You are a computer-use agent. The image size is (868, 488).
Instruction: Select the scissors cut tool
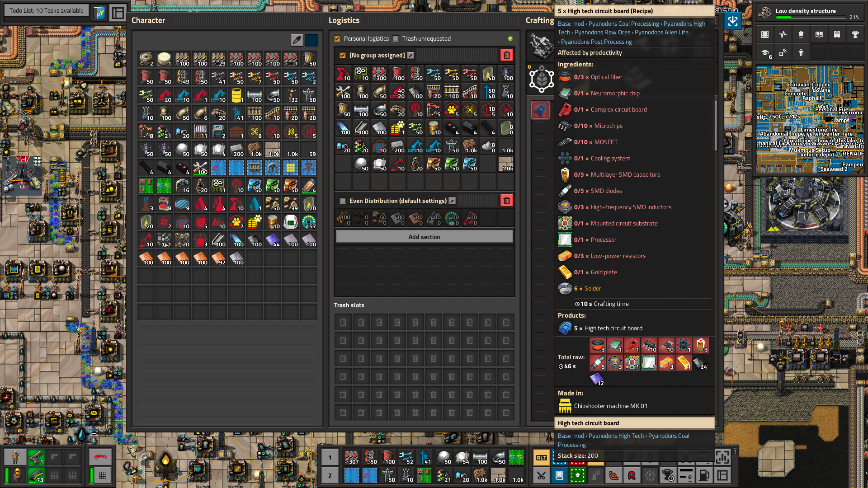541,475
